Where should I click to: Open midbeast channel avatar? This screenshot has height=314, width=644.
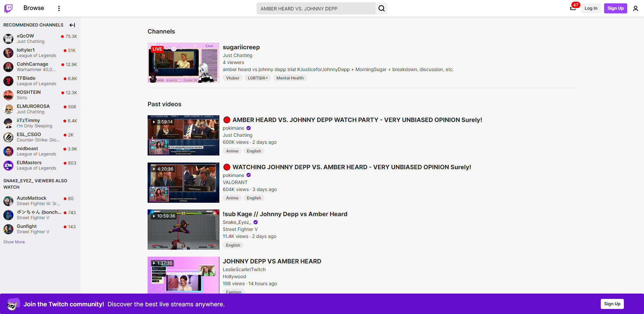8,151
